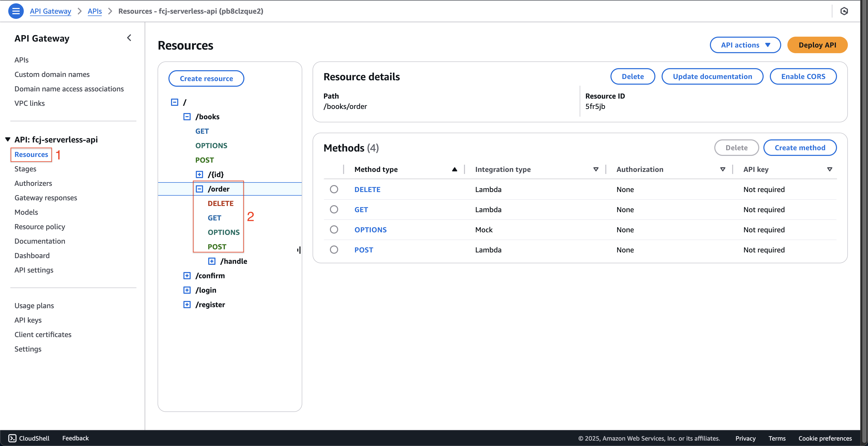Navigate to Stages in left sidebar
The image size is (868, 446).
click(26, 168)
